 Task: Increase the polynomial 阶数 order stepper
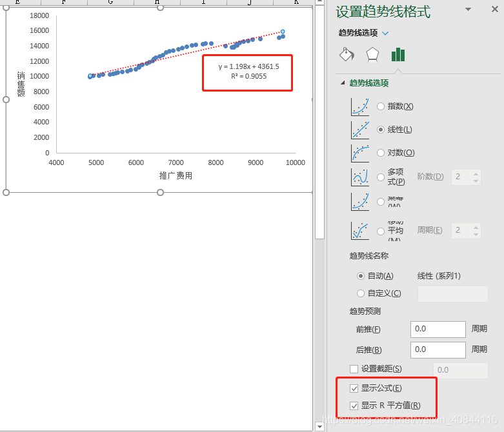pyautogui.click(x=476, y=173)
